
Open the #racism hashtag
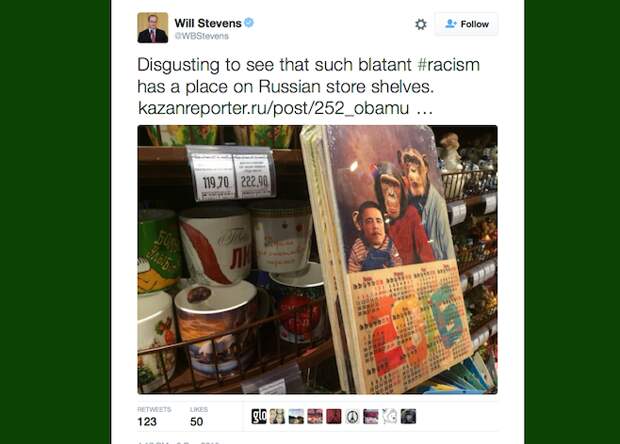[448, 65]
